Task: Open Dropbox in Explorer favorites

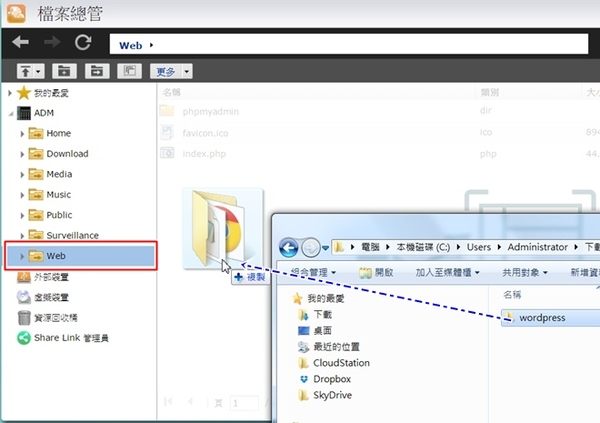Action: pos(325,379)
